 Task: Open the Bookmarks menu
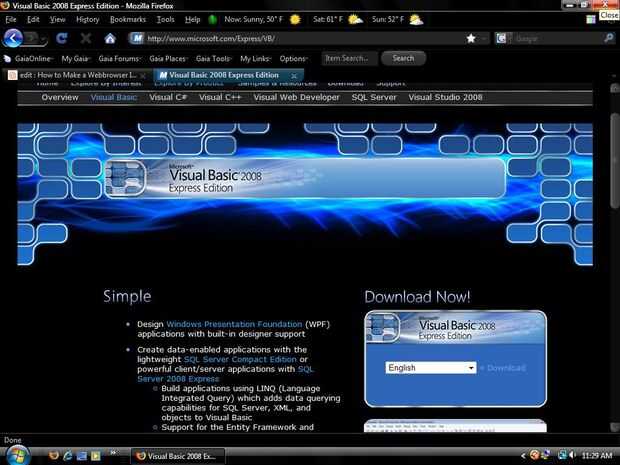(128, 19)
